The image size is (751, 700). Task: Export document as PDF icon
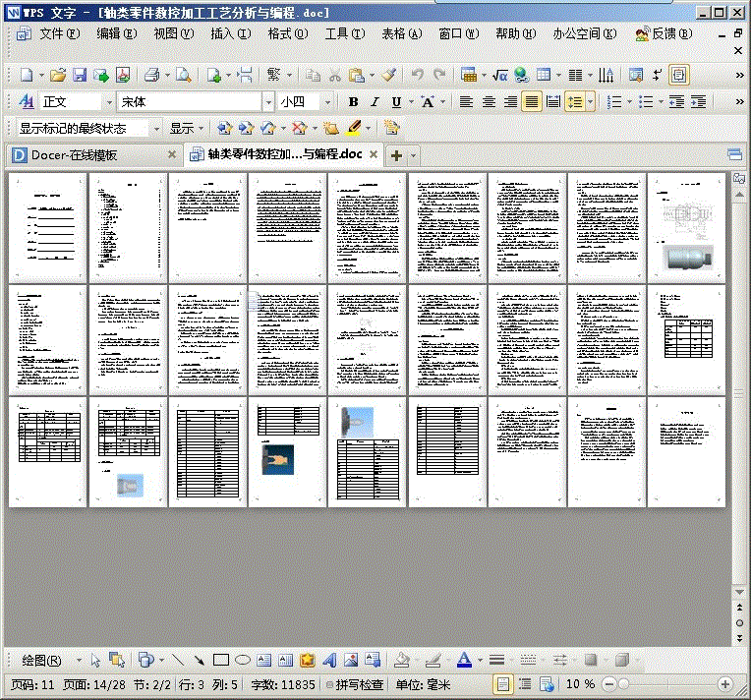[x=123, y=76]
